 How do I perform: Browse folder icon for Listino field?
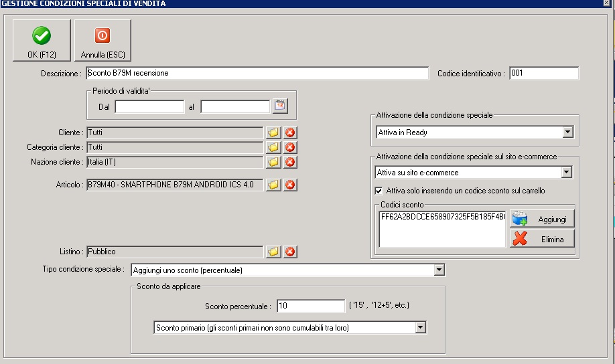(273, 252)
